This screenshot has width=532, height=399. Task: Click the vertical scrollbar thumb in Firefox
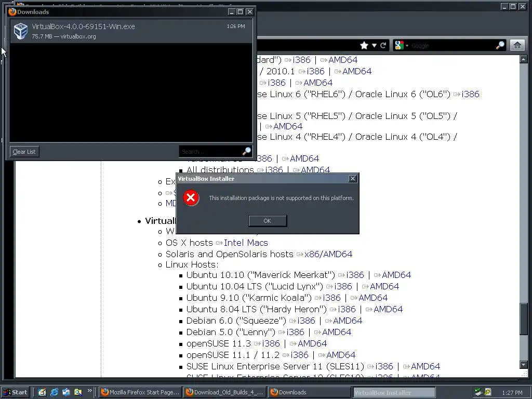click(x=524, y=318)
